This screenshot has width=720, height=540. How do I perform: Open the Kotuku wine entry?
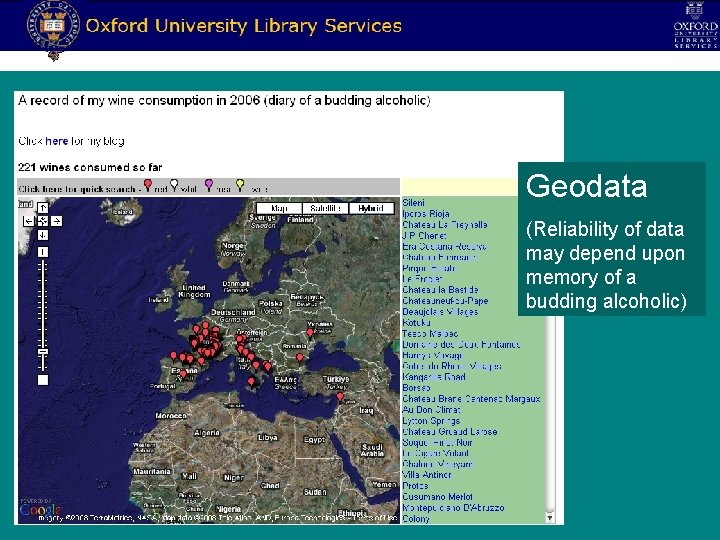pos(416,323)
